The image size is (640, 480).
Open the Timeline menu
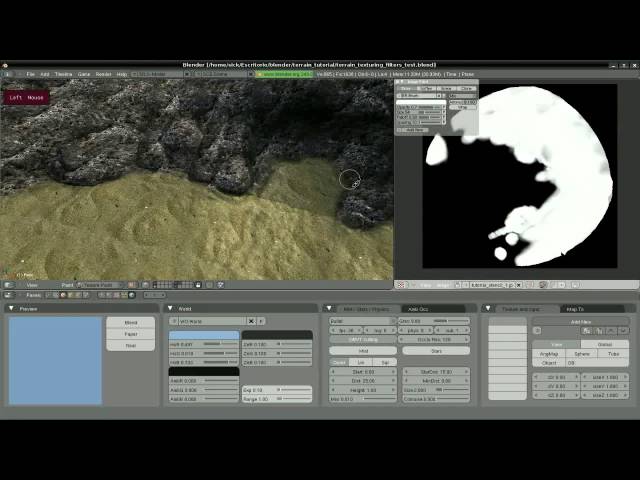tap(63, 74)
